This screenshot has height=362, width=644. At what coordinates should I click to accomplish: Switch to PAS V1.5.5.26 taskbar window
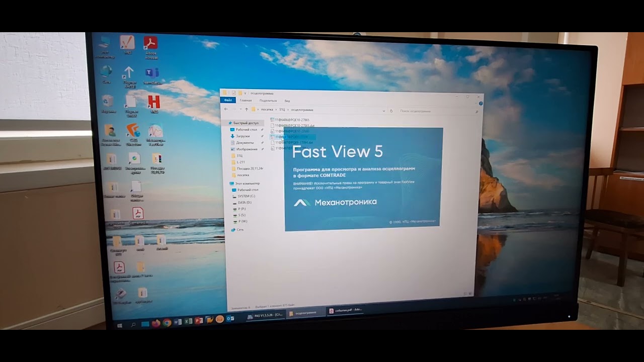point(265,316)
